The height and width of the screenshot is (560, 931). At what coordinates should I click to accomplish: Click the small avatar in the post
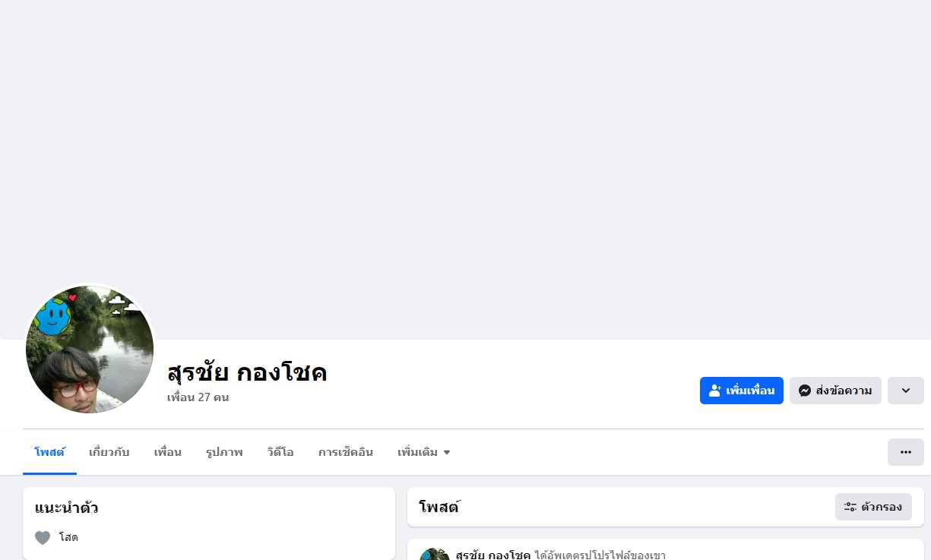click(434, 555)
